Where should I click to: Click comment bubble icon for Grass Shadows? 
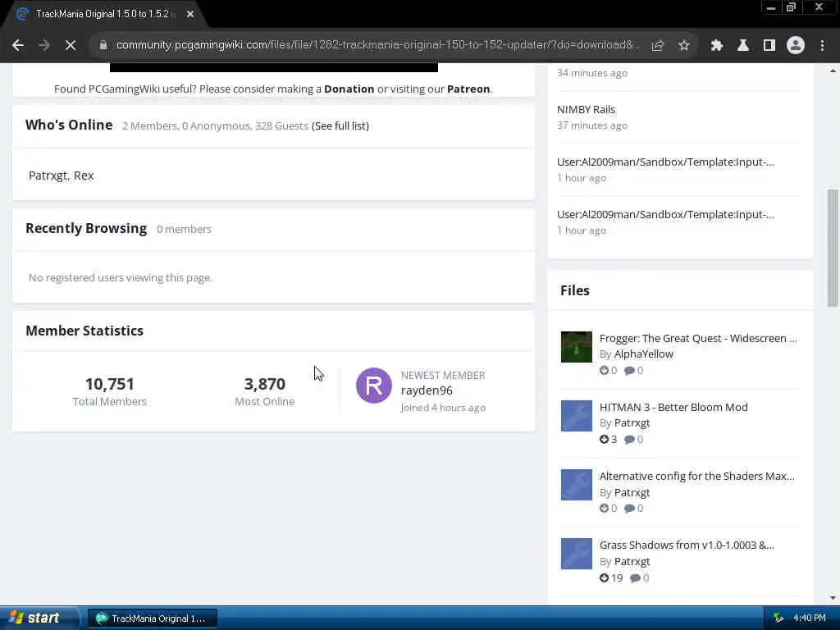tap(635, 577)
